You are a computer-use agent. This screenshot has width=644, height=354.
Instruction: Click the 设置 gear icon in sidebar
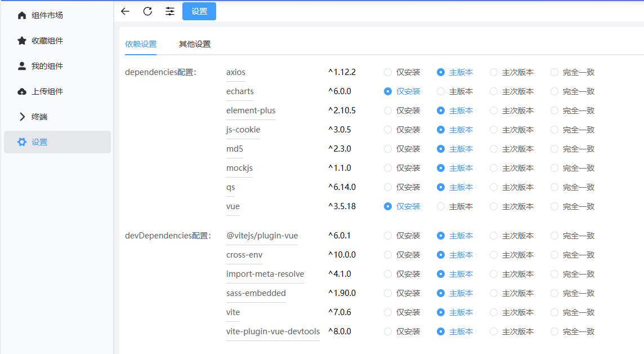(x=22, y=142)
